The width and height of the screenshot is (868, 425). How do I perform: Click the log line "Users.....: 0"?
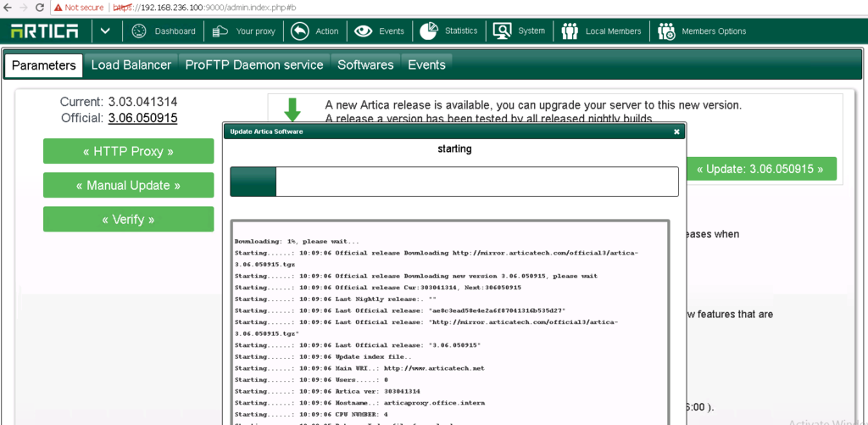tap(311, 380)
